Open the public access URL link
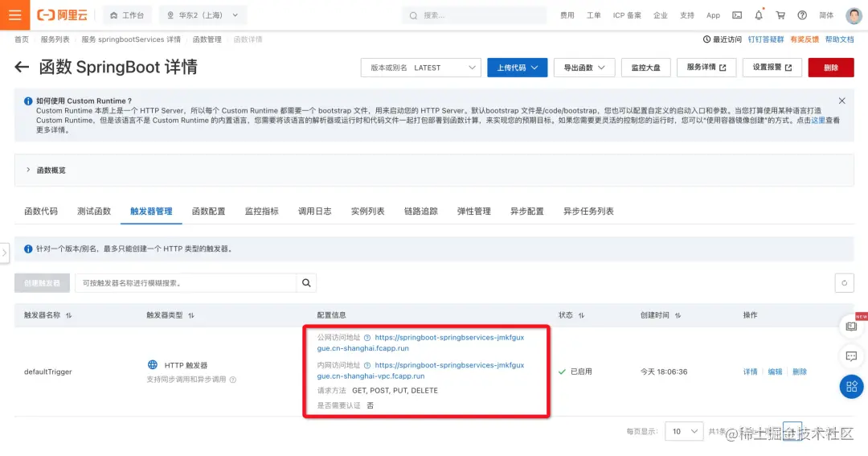This screenshot has height=456, width=868. coord(420,343)
